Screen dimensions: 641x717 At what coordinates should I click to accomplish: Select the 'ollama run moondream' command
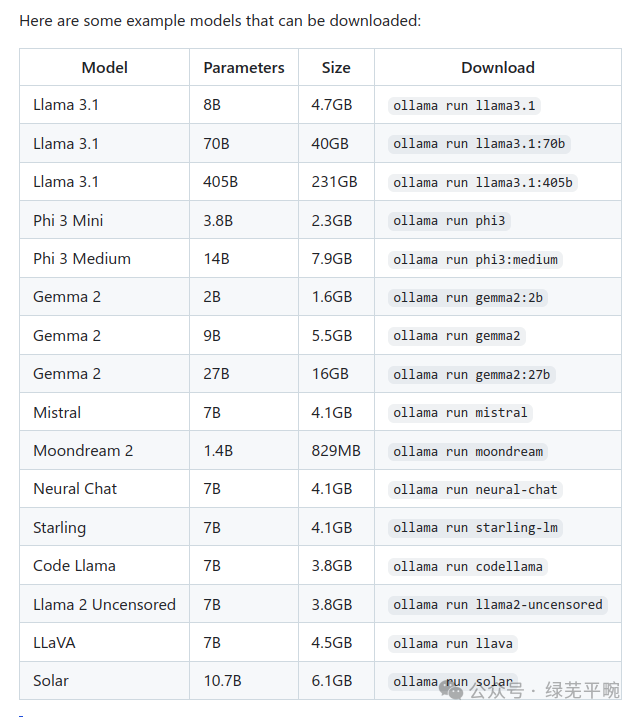(468, 451)
